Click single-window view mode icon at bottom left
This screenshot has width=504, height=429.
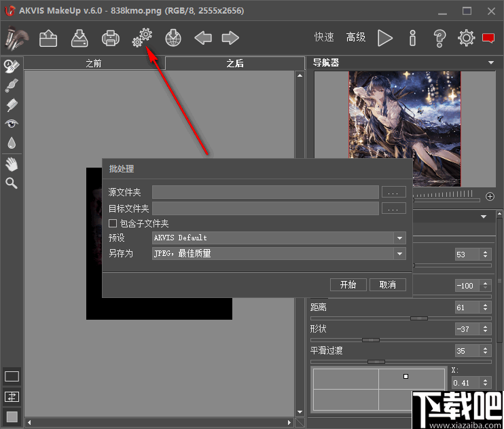12,376
